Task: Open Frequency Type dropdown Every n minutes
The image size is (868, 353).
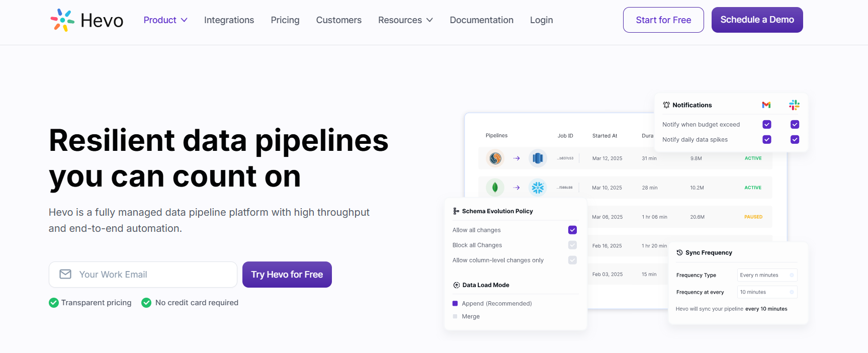Action: pos(767,275)
